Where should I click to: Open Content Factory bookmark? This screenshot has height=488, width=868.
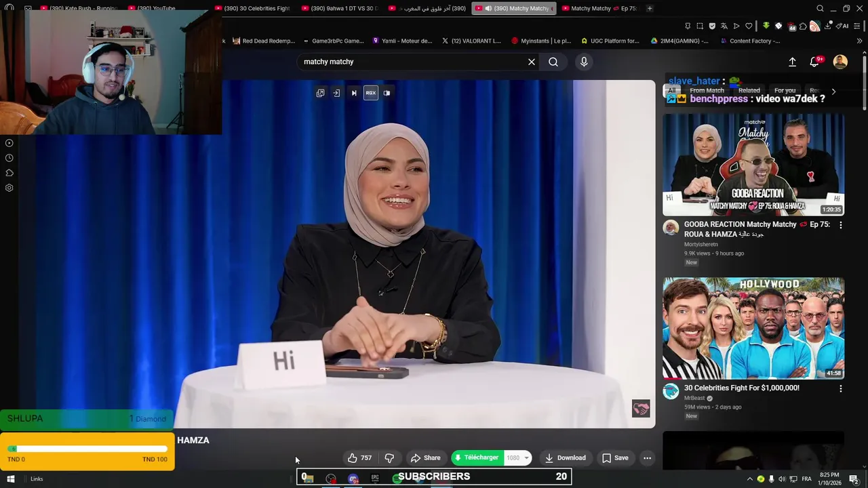749,41
